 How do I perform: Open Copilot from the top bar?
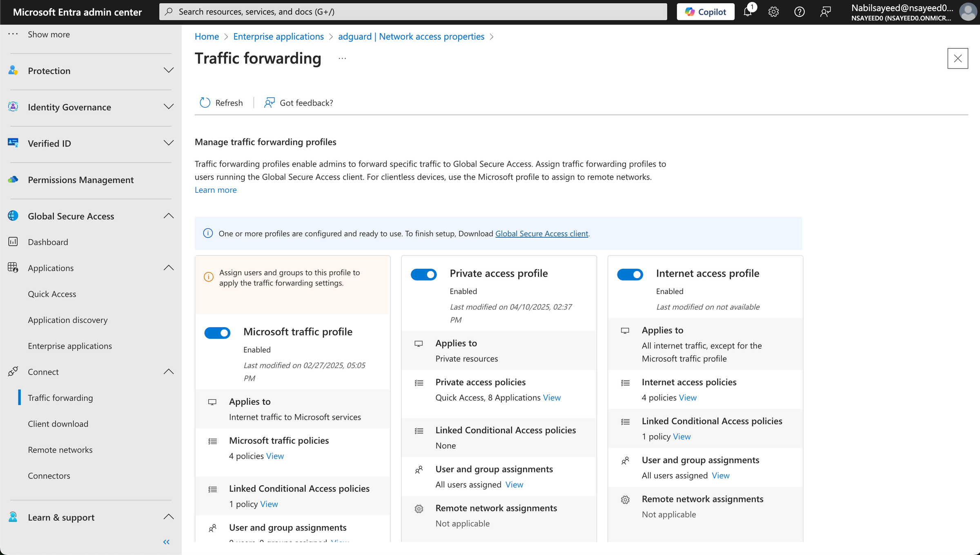coord(705,11)
